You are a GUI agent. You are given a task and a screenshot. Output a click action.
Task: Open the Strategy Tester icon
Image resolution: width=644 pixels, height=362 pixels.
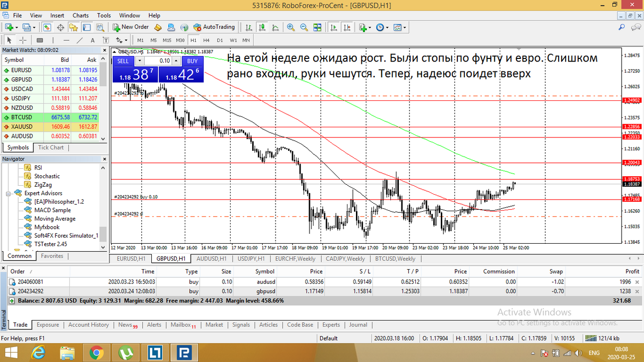(100, 27)
